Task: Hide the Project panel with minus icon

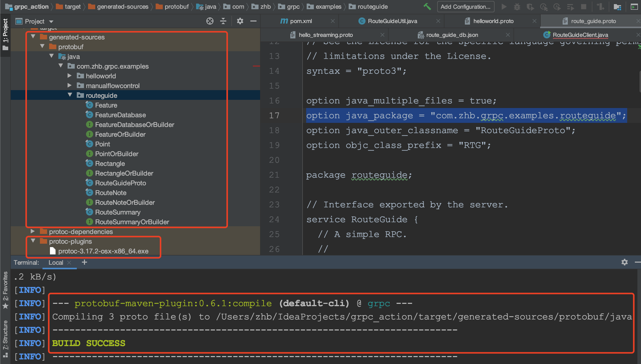Action: [253, 21]
